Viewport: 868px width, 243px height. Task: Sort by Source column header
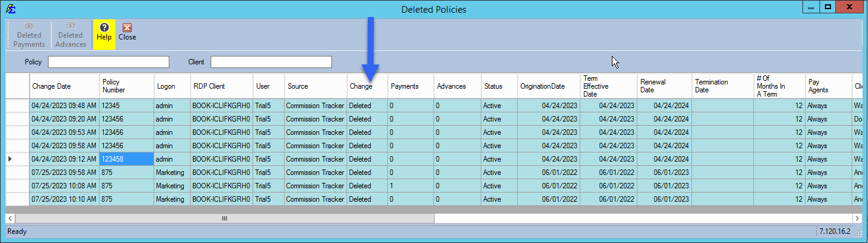tap(316, 86)
